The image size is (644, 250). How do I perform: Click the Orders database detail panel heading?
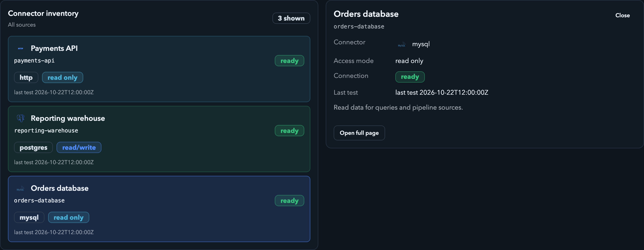point(366,14)
